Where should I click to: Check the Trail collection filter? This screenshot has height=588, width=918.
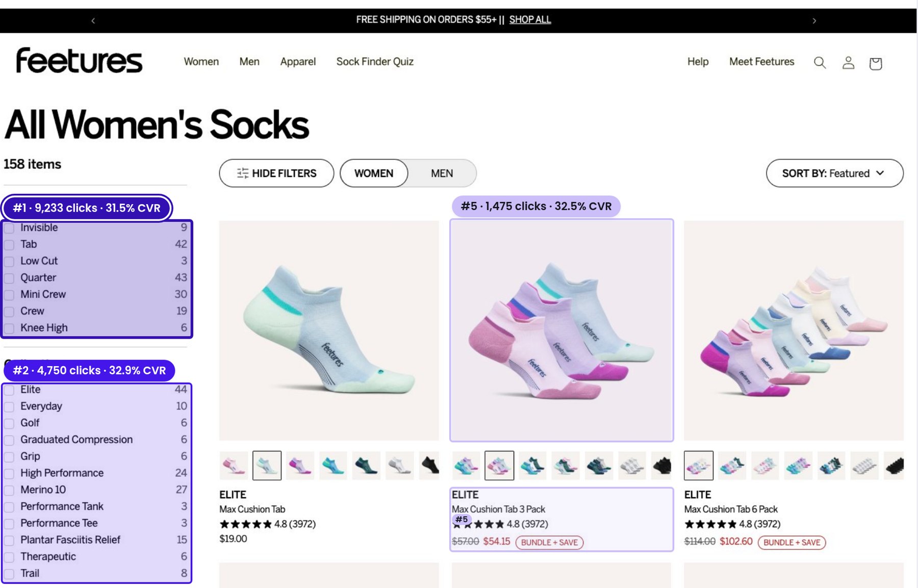9,574
